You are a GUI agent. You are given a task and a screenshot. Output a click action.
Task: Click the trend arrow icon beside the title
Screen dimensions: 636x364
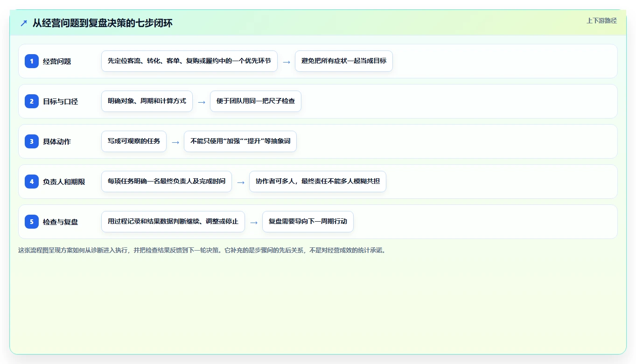[x=24, y=23]
